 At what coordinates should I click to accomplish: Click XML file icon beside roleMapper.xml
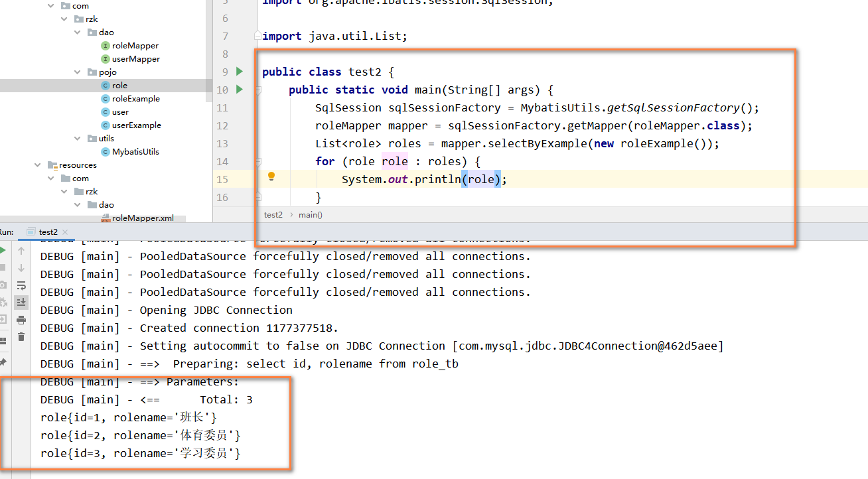105,218
